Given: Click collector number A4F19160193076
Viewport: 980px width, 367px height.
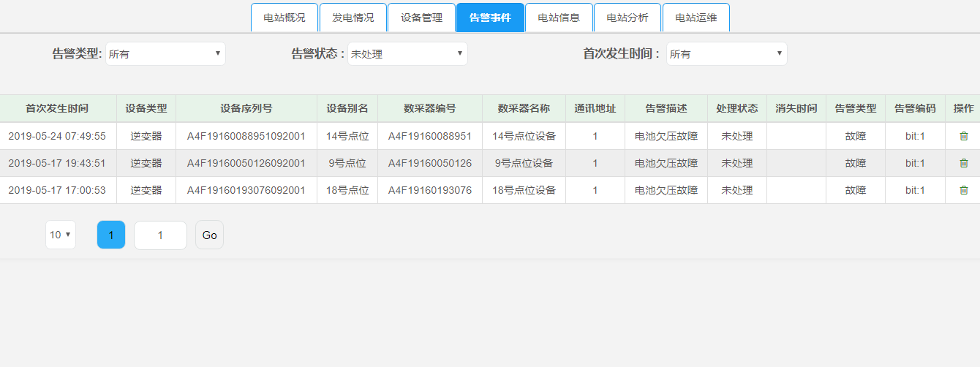Looking at the screenshot, I should click(430, 190).
